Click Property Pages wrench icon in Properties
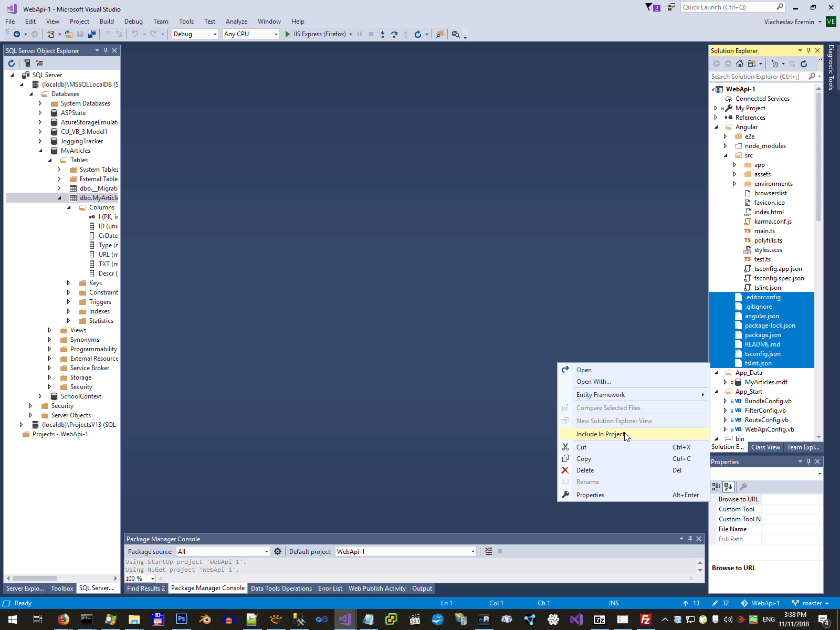The height and width of the screenshot is (630, 840). tap(743, 487)
